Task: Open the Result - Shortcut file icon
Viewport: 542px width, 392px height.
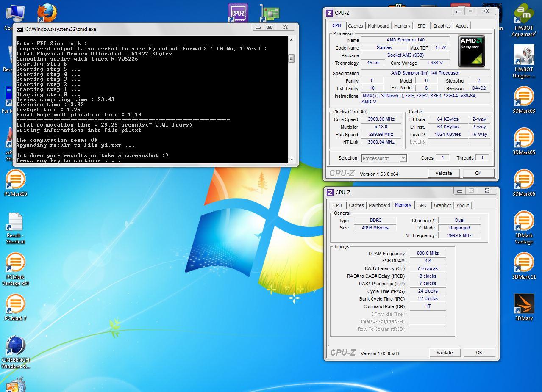Action: [x=16, y=228]
